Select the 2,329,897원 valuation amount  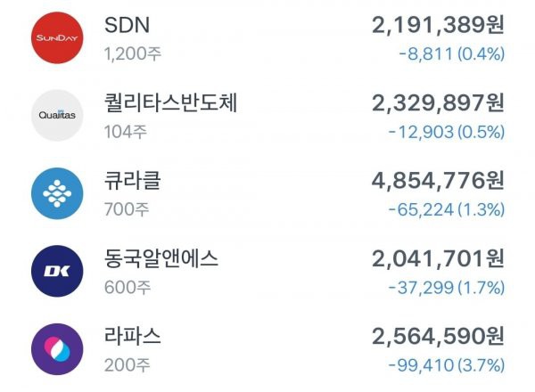click(x=438, y=103)
